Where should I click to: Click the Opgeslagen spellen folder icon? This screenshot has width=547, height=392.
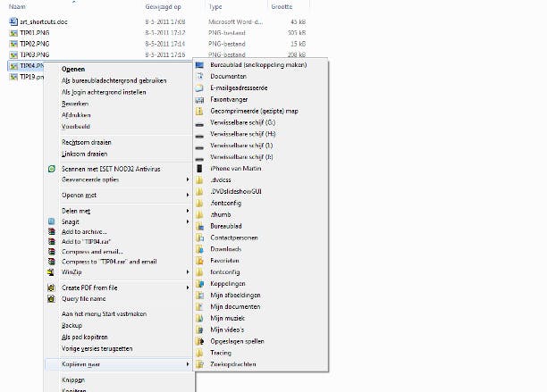[x=199, y=341]
